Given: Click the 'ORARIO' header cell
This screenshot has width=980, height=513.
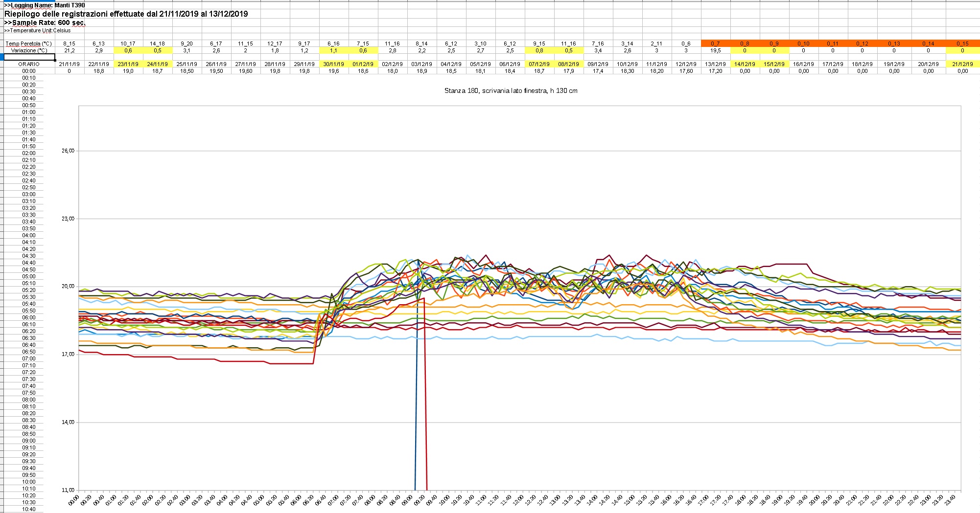Looking at the screenshot, I should click(29, 64).
